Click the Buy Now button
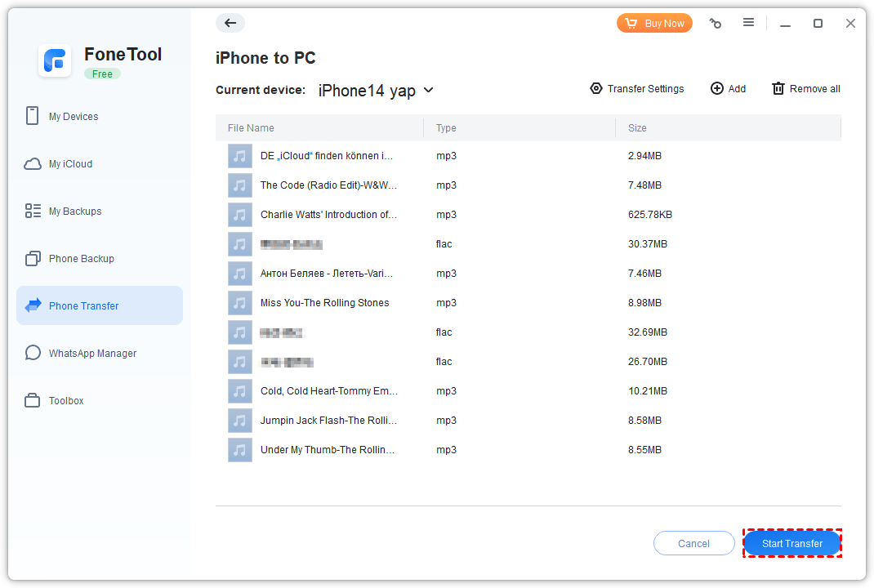 [654, 24]
